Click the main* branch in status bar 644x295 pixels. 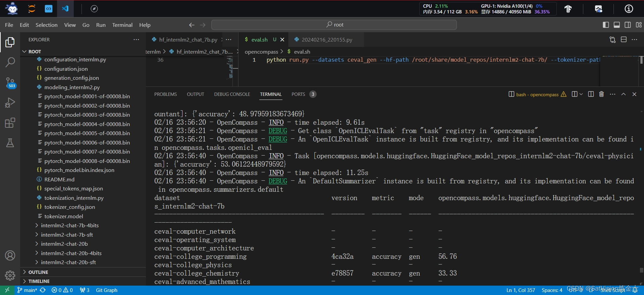point(27,290)
